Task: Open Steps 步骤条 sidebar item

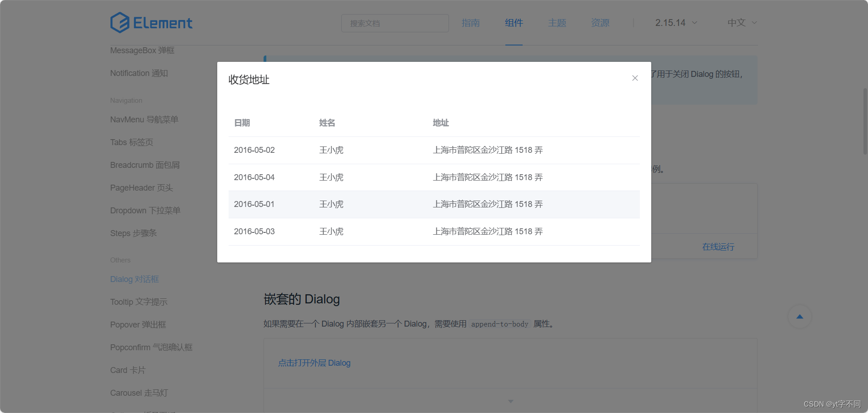Action: click(x=133, y=233)
